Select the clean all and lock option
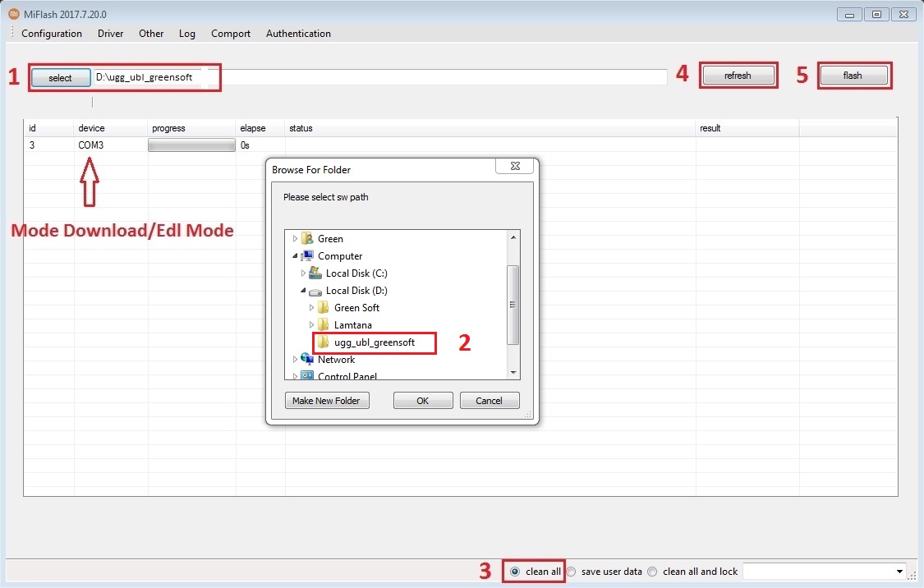Viewport: 924px width, 588px height. (x=652, y=572)
